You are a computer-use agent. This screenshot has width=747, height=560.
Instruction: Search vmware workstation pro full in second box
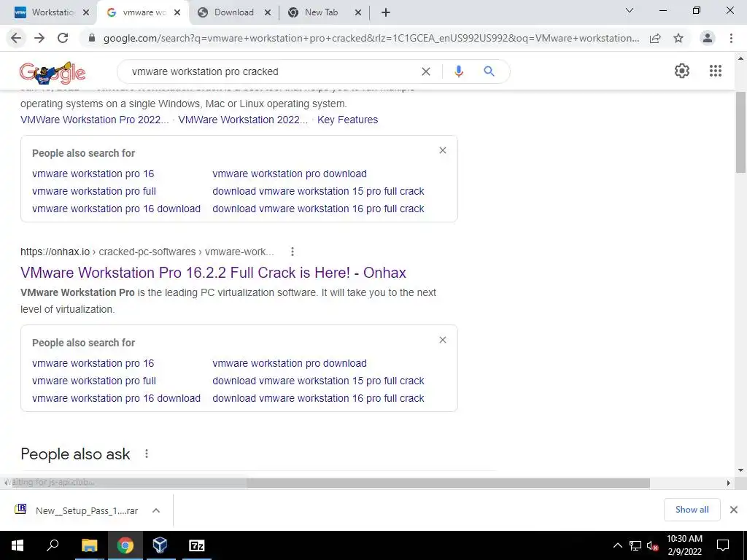(x=94, y=381)
